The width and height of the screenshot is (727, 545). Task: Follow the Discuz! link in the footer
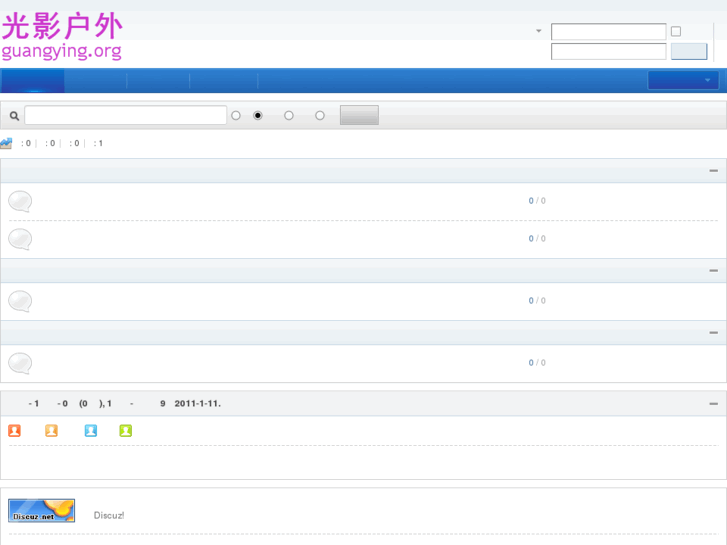point(109,515)
